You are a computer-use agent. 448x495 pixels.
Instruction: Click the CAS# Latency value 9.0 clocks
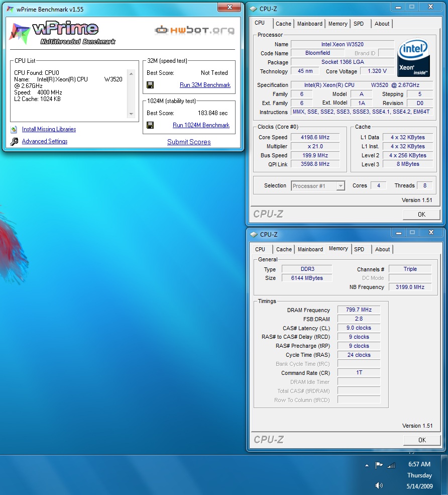point(359,328)
